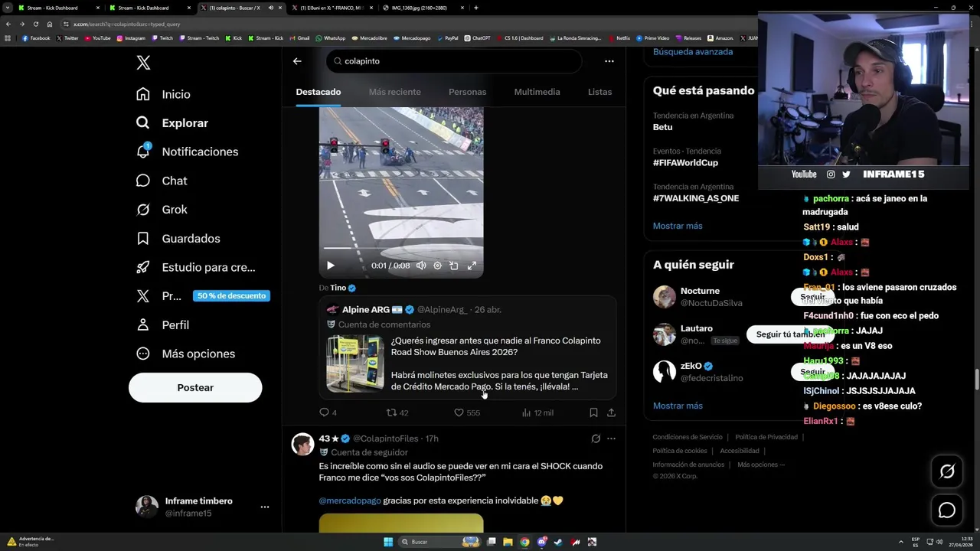Switch to IMG_1360.jpg browser tab
Viewport: 980px width, 551px height.
click(x=423, y=8)
